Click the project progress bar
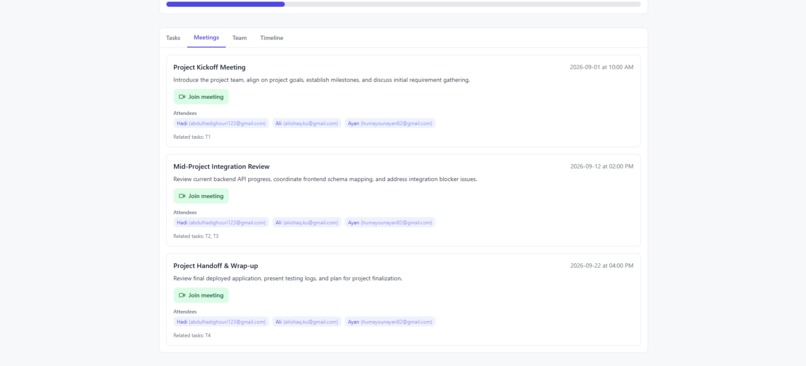 [x=404, y=4]
